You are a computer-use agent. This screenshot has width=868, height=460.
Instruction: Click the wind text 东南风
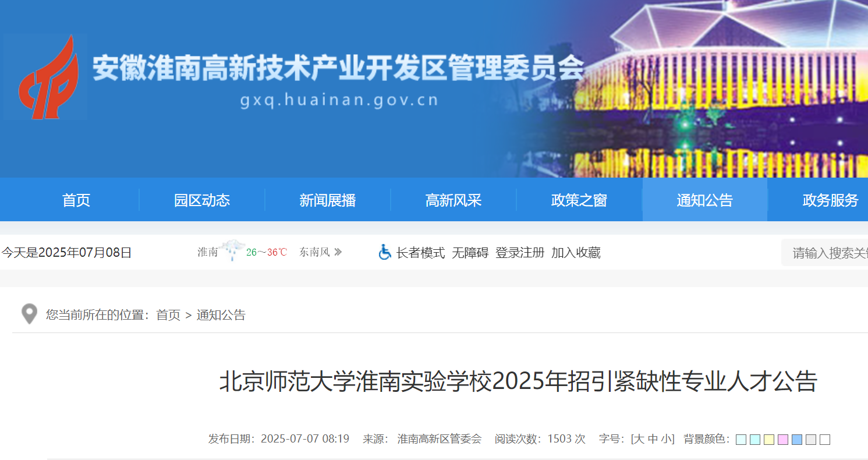click(314, 252)
